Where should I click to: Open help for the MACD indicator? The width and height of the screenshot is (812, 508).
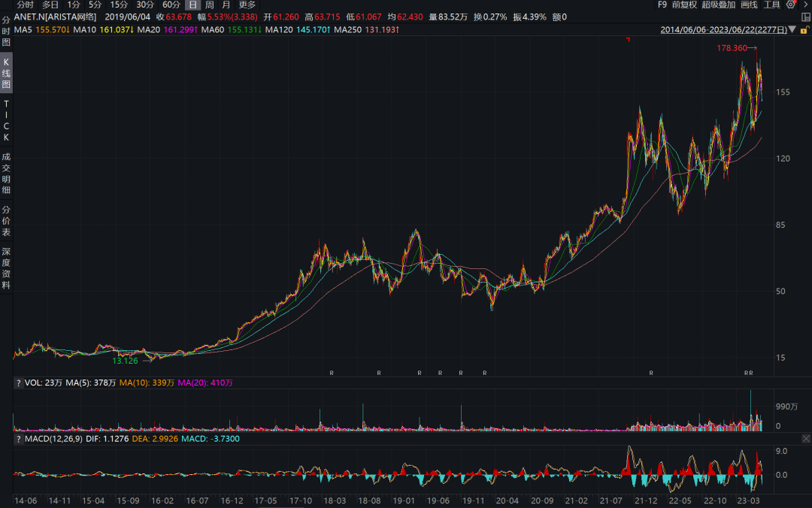(19, 439)
